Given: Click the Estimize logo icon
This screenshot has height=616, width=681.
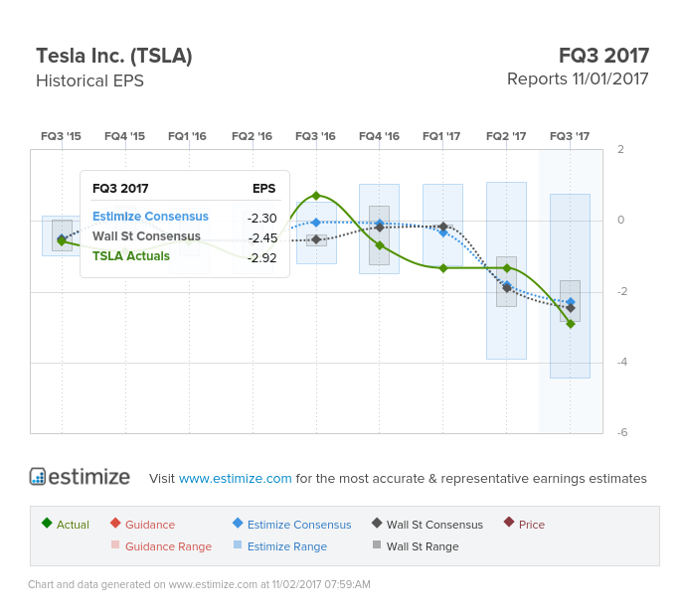Looking at the screenshot, I should 38,477.
